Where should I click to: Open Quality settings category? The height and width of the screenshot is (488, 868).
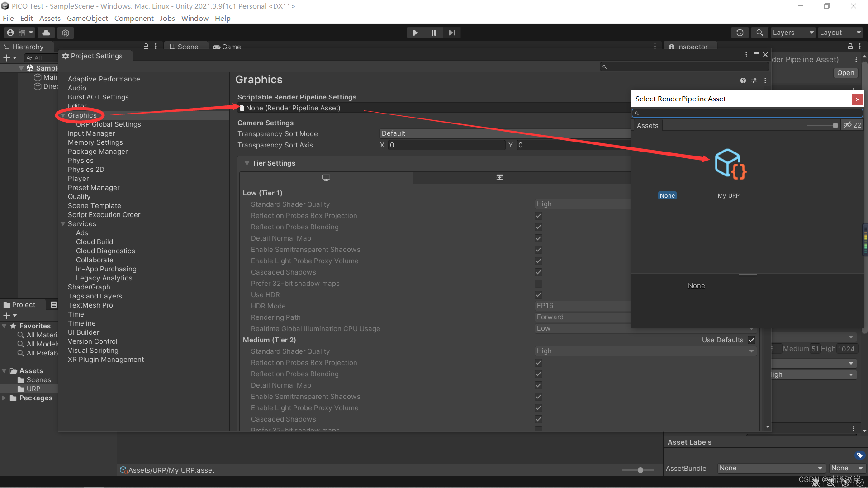(x=79, y=197)
